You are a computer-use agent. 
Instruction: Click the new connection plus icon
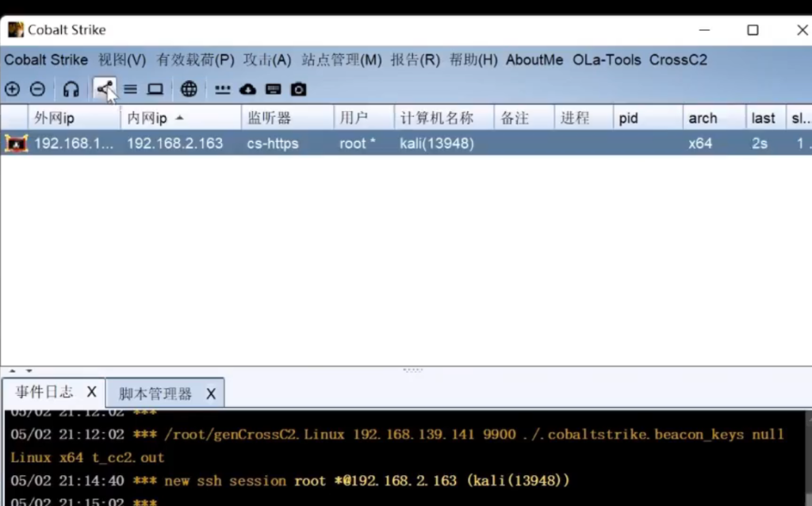point(12,89)
